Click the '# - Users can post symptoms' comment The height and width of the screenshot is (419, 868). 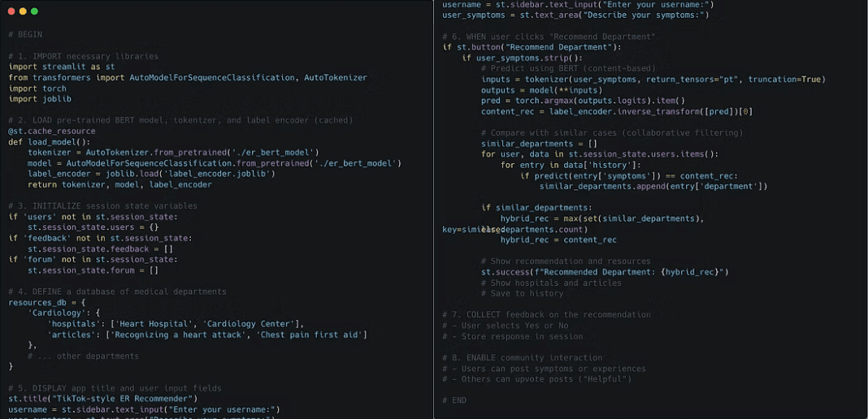[545, 369]
